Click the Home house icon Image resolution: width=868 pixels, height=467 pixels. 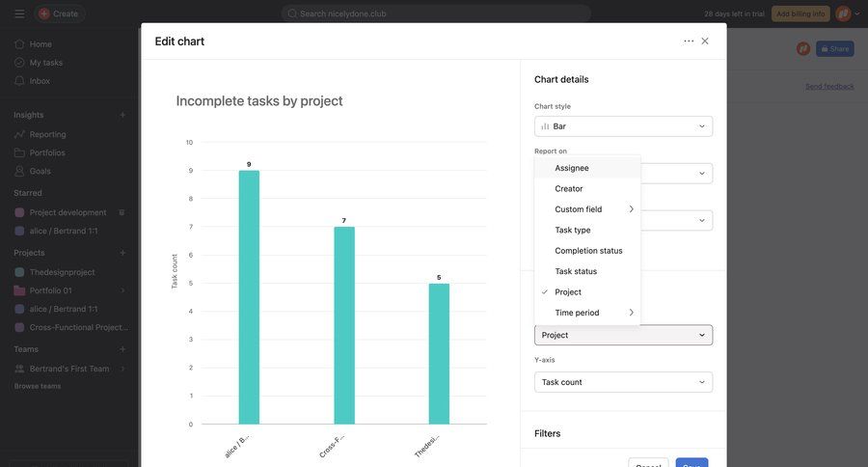19,43
